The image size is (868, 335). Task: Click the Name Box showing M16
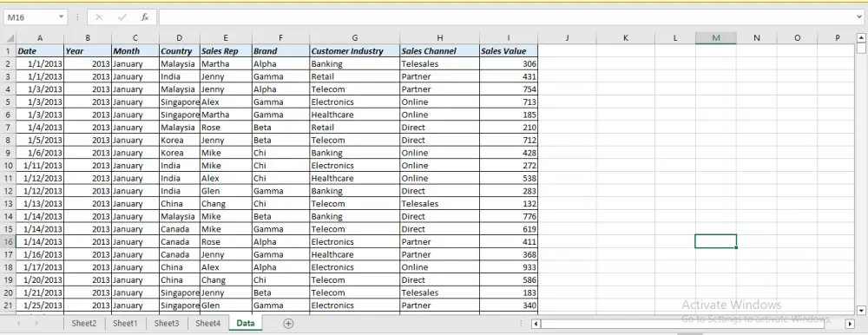tap(30, 17)
